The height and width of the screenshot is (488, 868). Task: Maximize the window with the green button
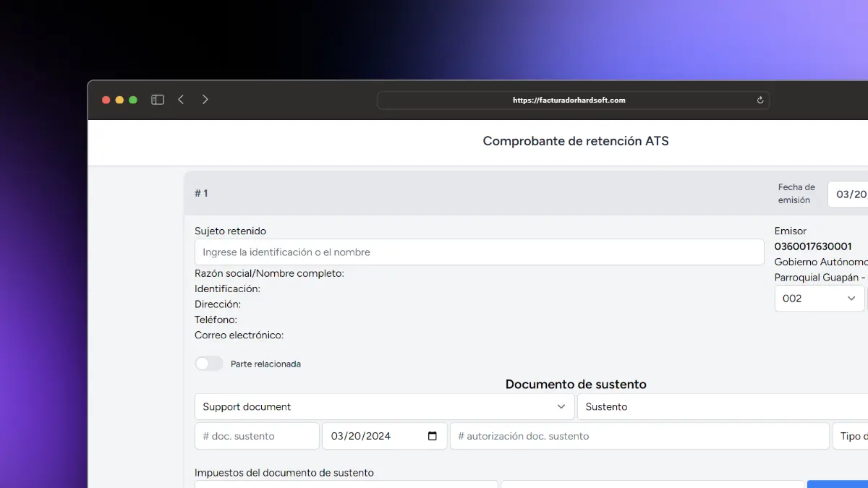(133, 100)
